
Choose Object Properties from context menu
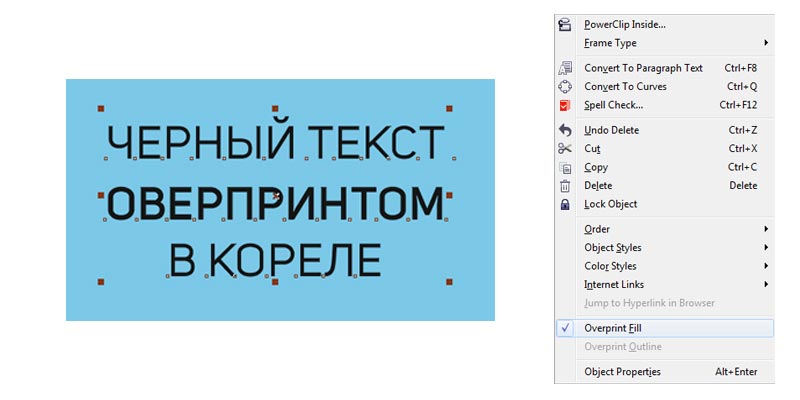click(622, 372)
